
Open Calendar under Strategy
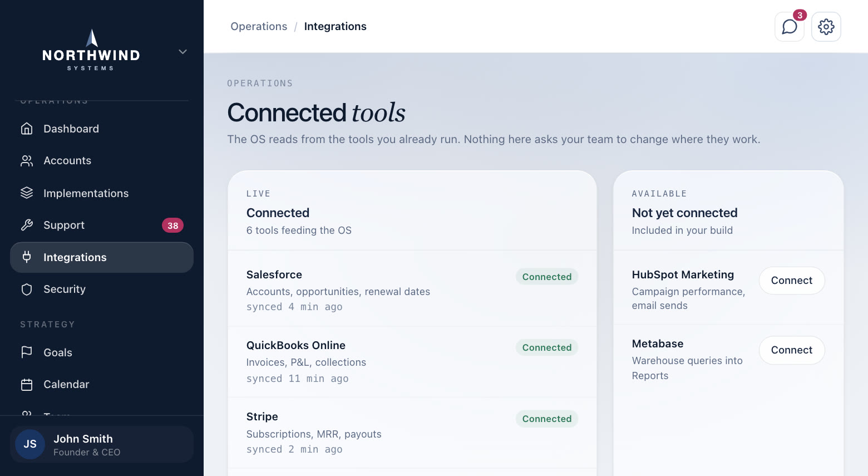(102, 385)
